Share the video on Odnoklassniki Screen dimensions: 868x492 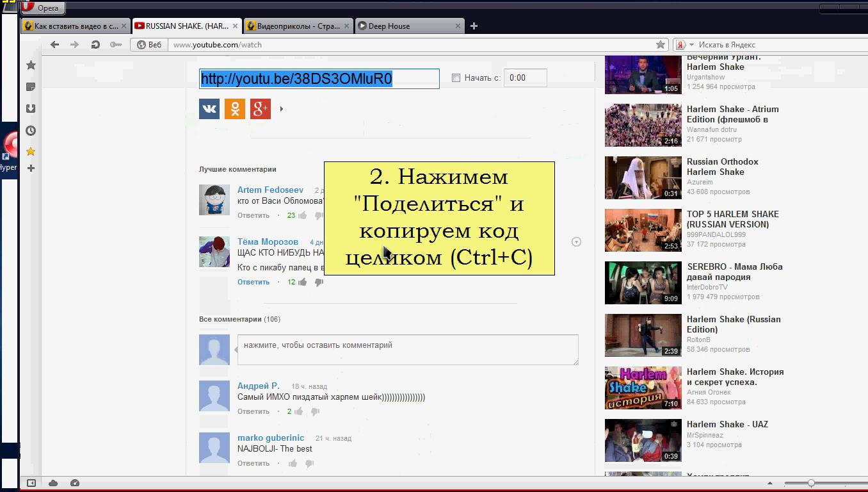pyautogui.click(x=235, y=109)
